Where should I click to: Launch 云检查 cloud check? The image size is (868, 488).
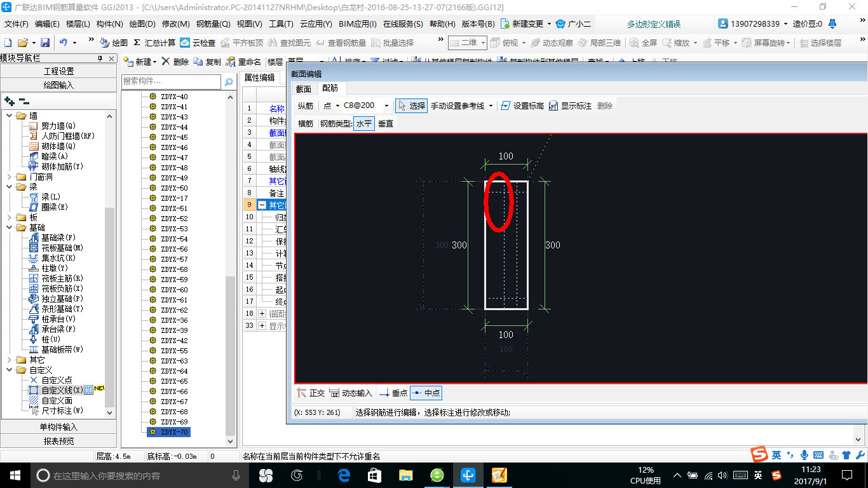click(x=198, y=43)
